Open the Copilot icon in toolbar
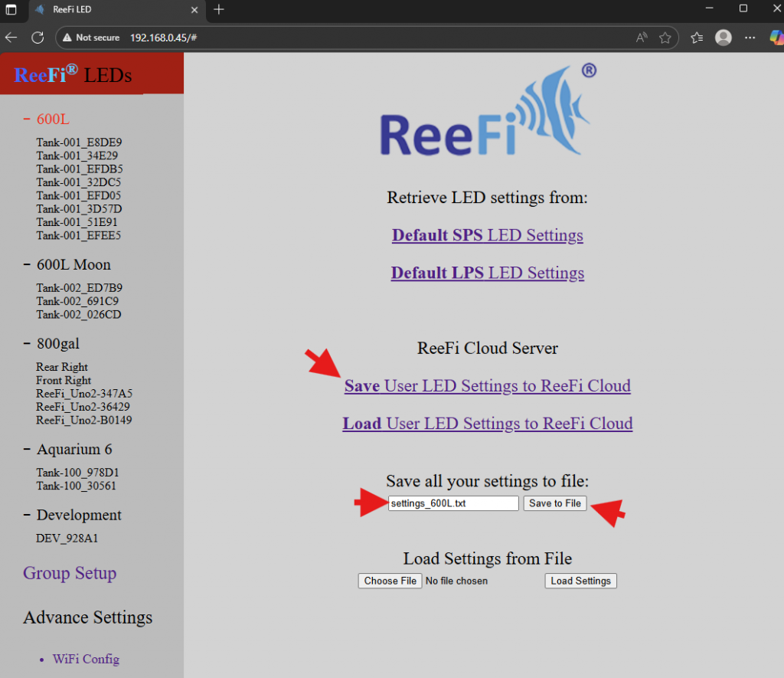Viewport: 784px width, 678px height. (775, 38)
